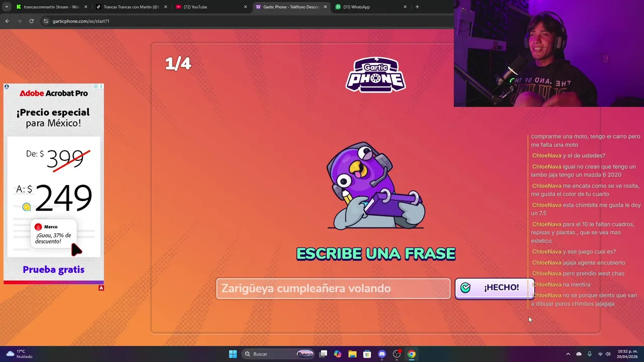
Task: Reload the Gartic Phone page
Action: 31,21
